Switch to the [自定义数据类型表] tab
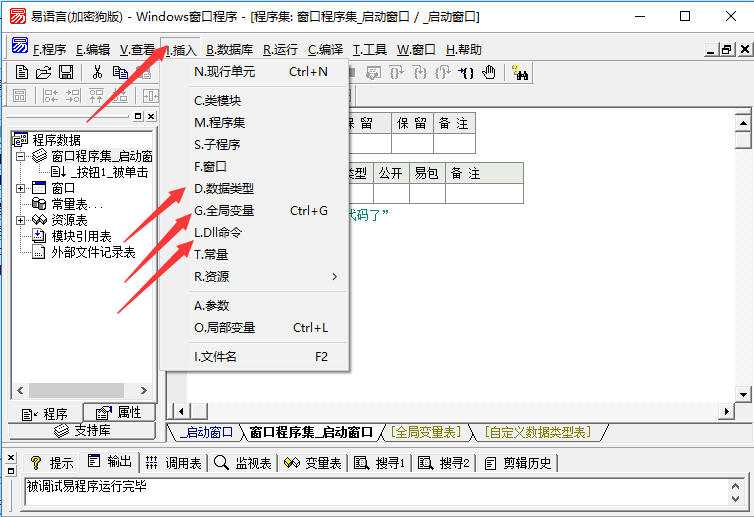 pos(538,432)
